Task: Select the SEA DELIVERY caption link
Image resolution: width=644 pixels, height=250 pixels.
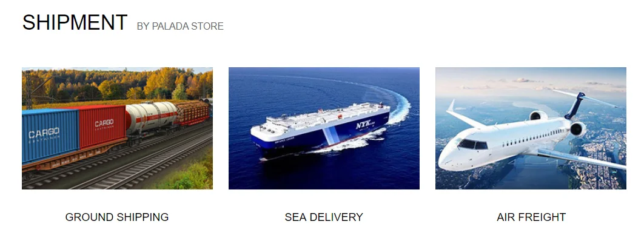Action: pyautogui.click(x=324, y=217)
